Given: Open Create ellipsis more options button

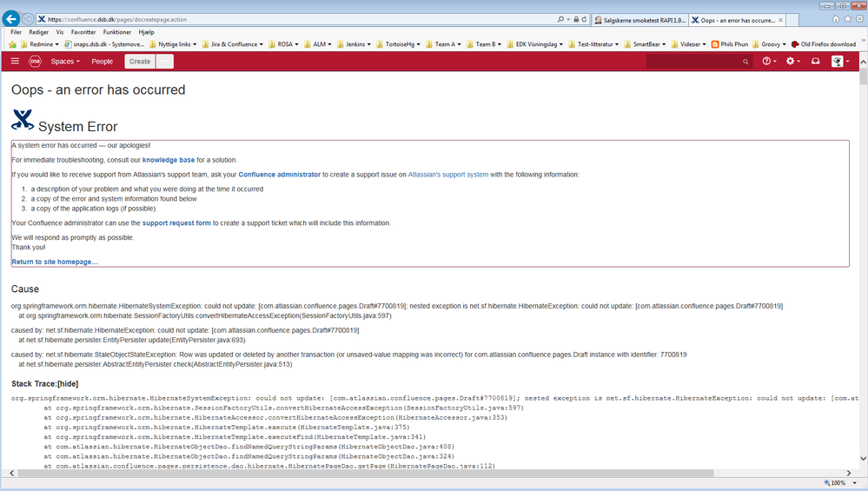Looking at the screenshot, I should [164, 62].
